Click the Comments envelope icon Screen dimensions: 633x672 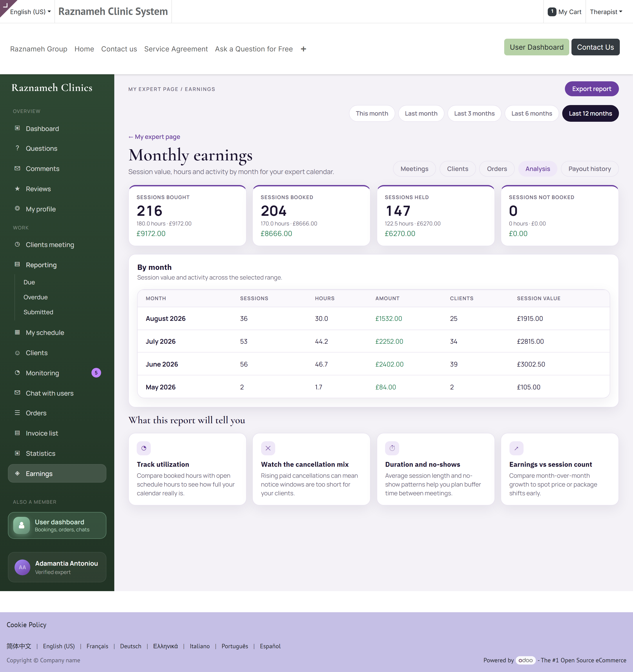(x=17, y=168)
